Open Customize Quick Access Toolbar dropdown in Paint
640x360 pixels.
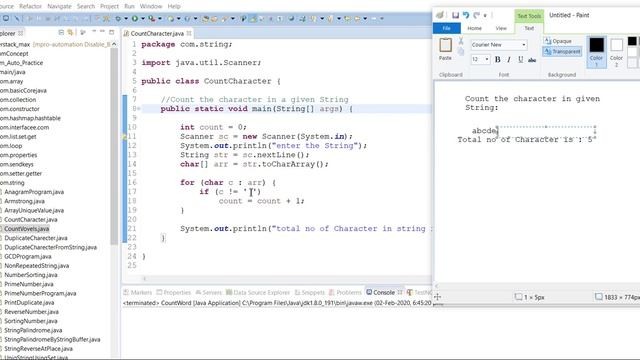485,16
